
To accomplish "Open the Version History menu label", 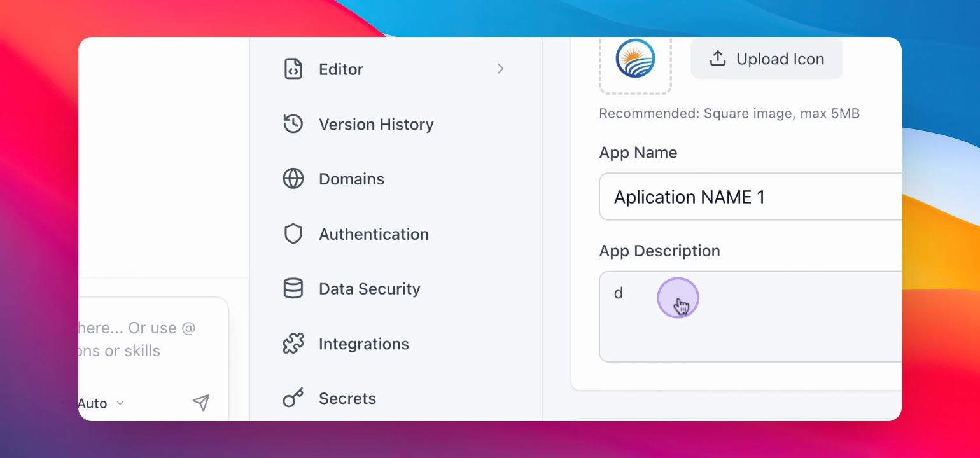I will click(x=376, y=124).
